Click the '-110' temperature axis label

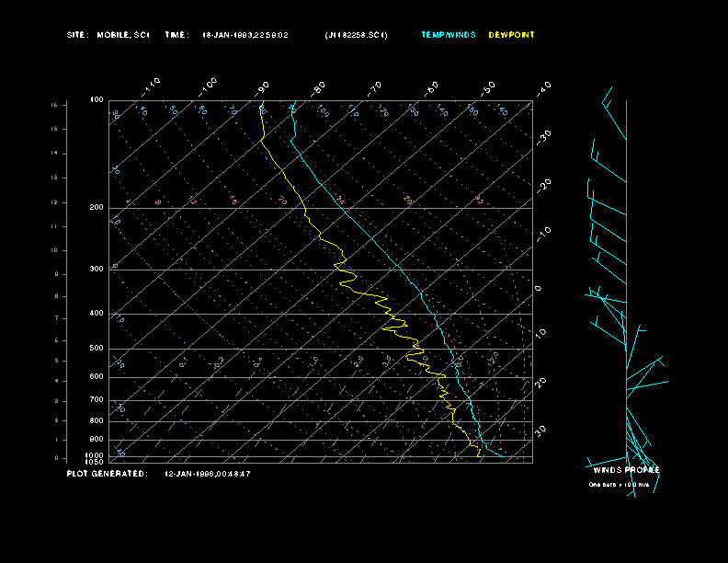pos(151,87)
